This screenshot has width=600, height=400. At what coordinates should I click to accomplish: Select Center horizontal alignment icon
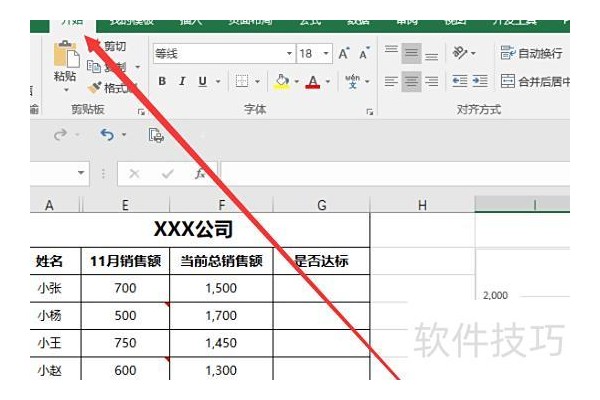tap(411, 81)
